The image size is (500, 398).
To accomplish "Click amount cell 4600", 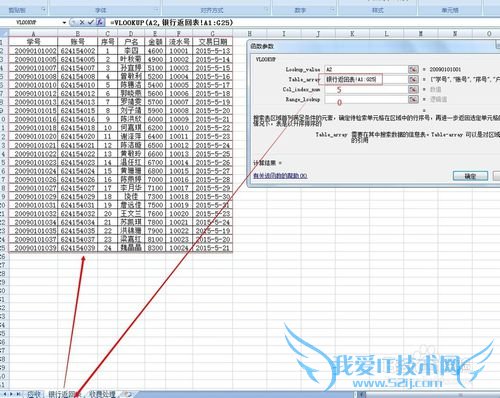I will 155,51.
